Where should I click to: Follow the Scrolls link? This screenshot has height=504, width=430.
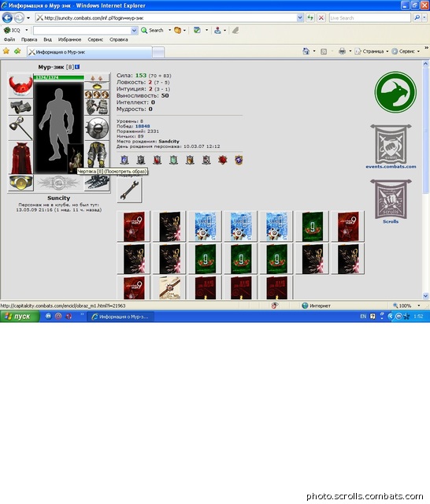(x=391, y=221)
